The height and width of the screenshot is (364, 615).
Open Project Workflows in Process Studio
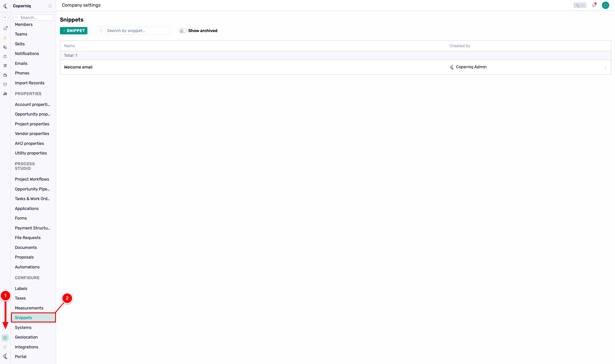tap(32, 179)
